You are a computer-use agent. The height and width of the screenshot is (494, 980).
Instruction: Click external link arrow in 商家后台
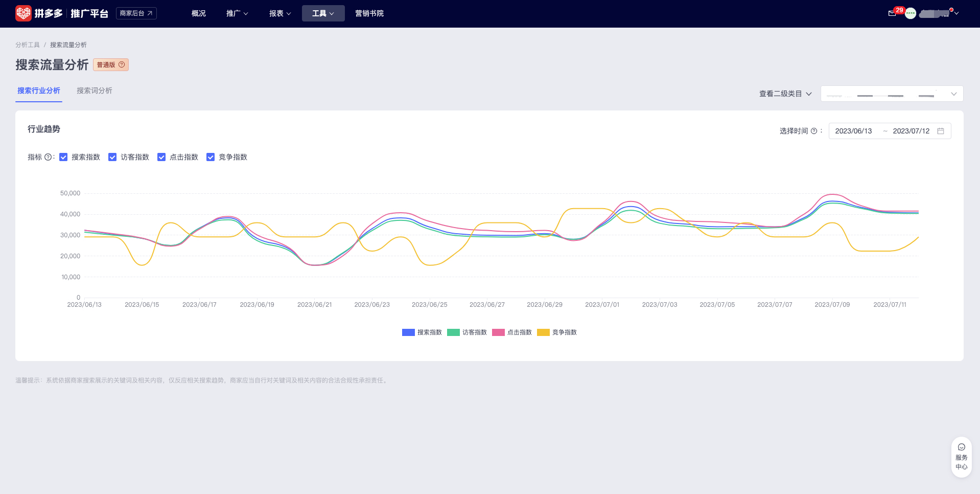pyautogui.click(x=150, y=13)
